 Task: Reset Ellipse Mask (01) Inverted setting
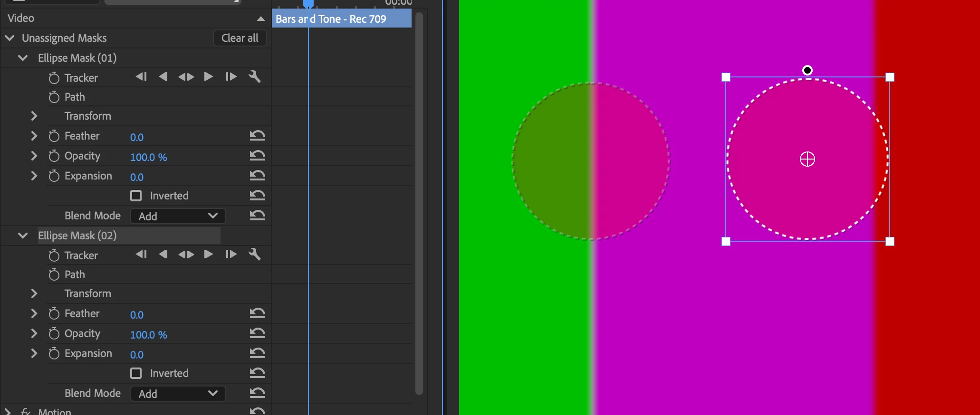coord(257,196)
